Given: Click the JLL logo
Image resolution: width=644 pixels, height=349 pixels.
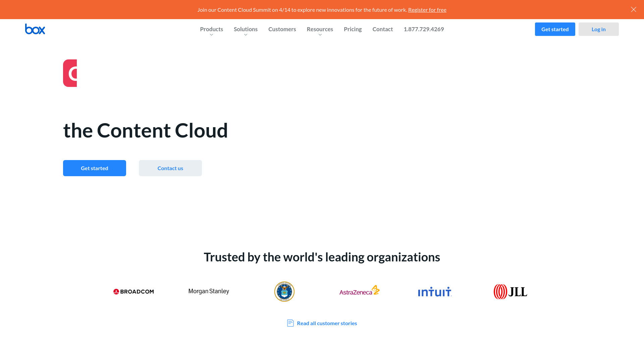Looking at the screenshot, I should (510, 292).
